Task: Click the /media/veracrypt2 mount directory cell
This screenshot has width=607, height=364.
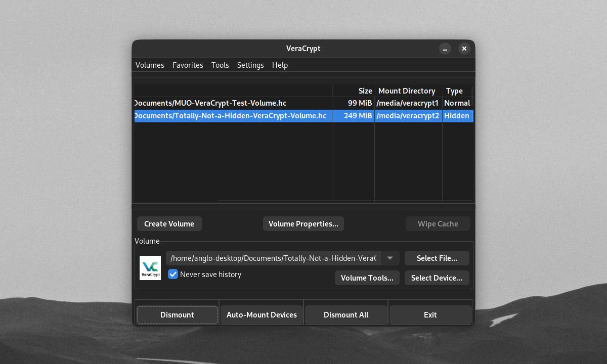Action: pos(408,116)
